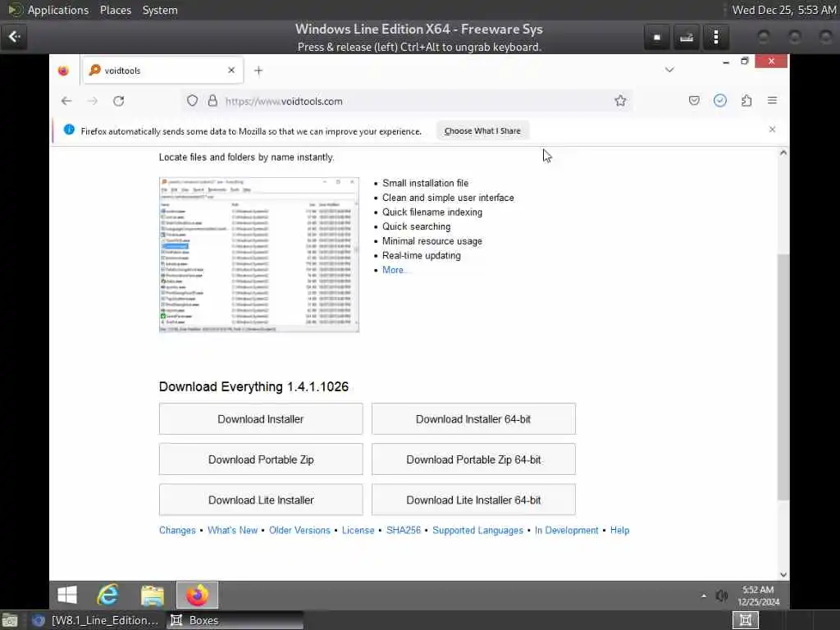The image size is (840, 630).
Task: Click Download Installer button
Action: (x=260, y=419)
